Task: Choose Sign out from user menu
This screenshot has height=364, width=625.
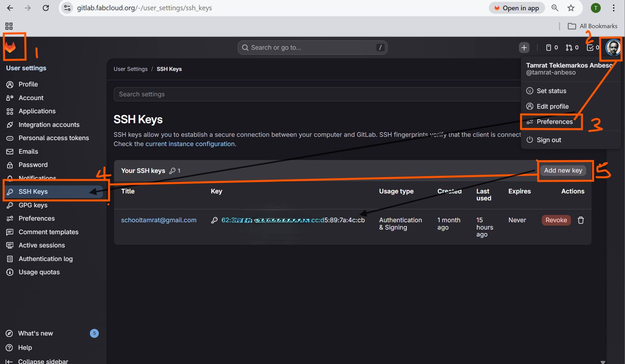Action: pos(549,140)
